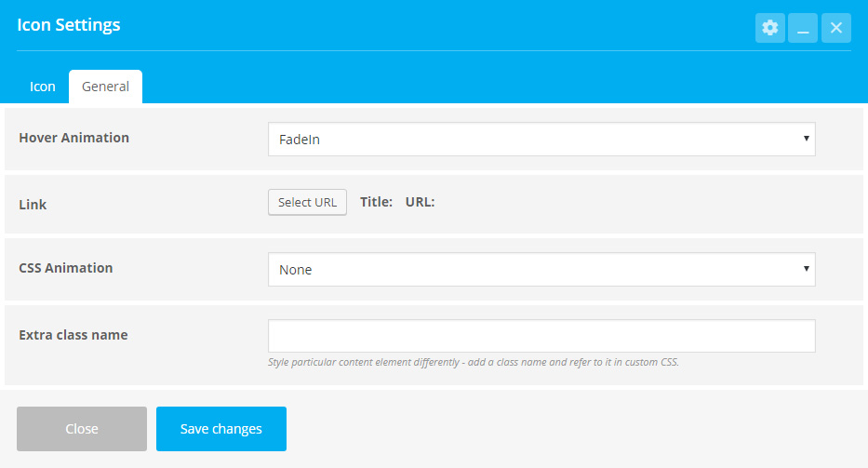Viewport: 868px width, 468px height.
Task: Open the CSS Animation None dropdown
Action: click(x=541, y=269)
